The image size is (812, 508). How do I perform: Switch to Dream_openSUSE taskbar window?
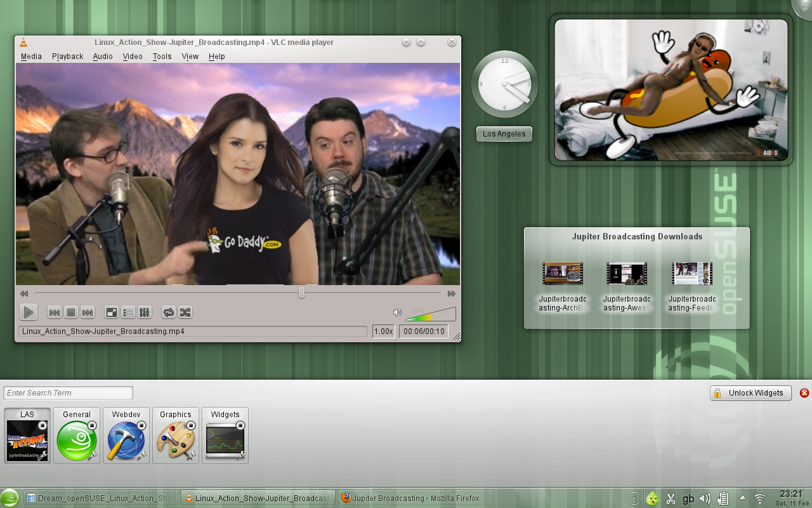[101, 498]
